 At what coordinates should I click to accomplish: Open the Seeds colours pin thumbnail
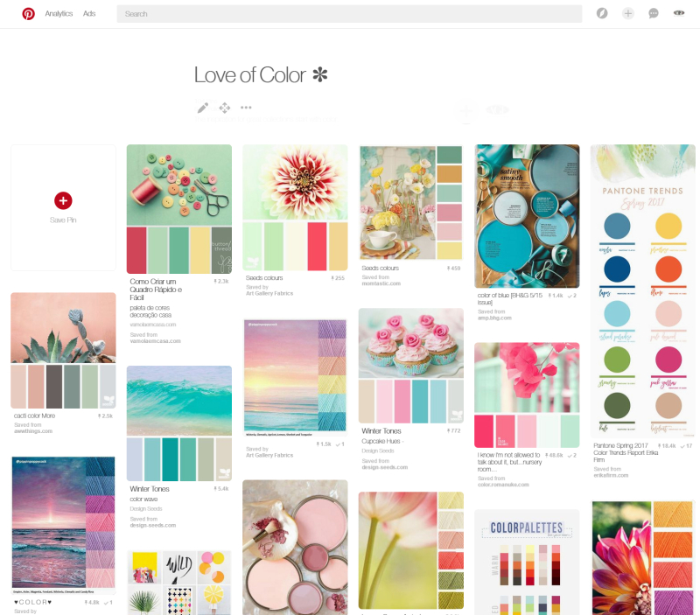(295, 206)
